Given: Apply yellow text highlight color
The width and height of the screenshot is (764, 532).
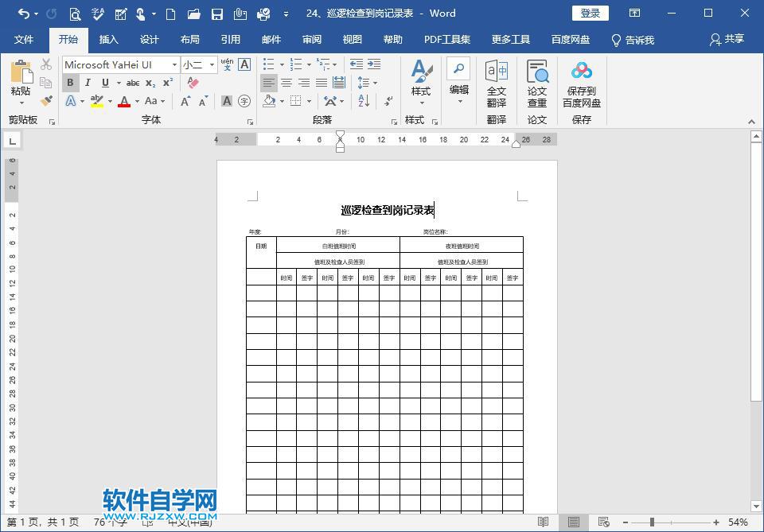Looking at the screenshot, I should [x=95, y=99].
